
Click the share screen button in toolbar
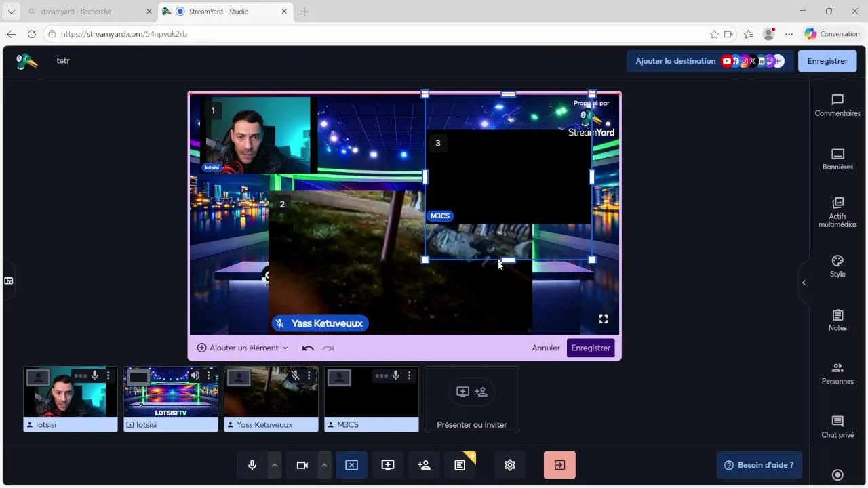click(x=388, y=465)
